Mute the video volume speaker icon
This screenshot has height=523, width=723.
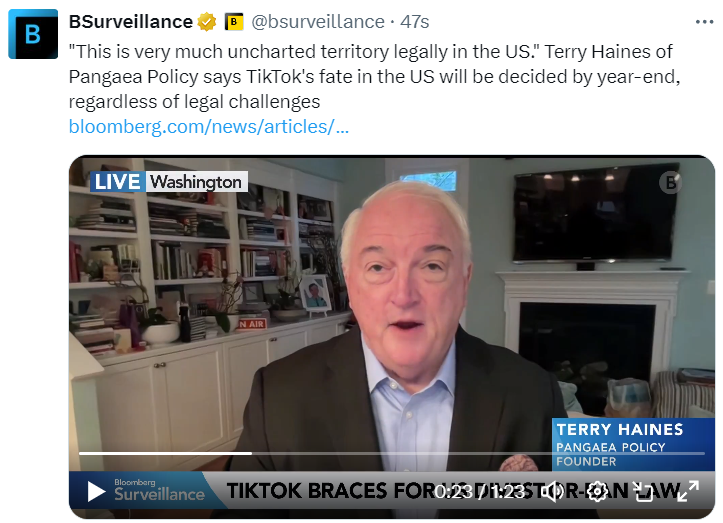pos(551,492)
